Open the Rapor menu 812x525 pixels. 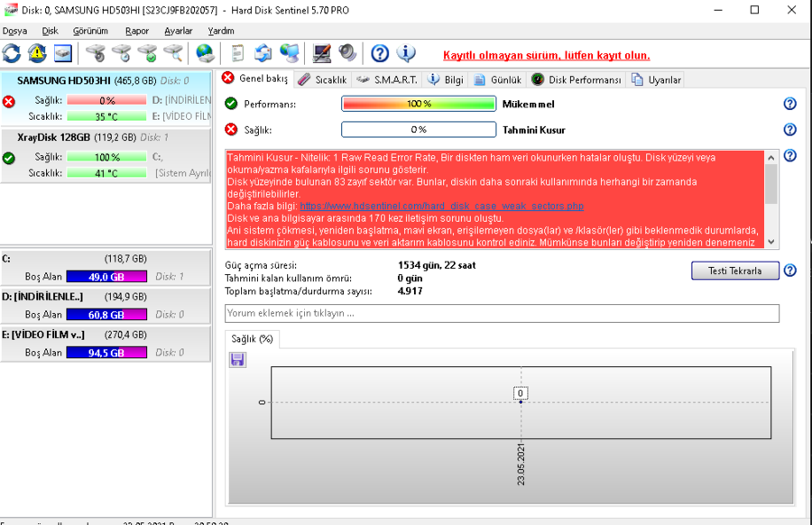pos(137,31)
